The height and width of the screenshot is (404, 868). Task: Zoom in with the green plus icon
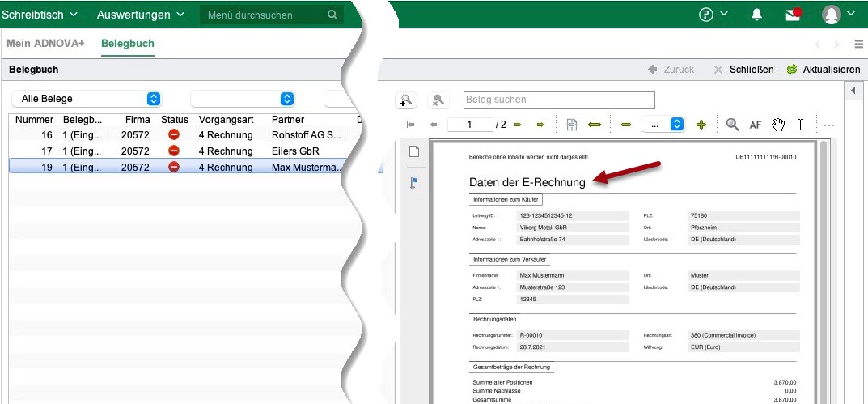click(x=701, y=125)
